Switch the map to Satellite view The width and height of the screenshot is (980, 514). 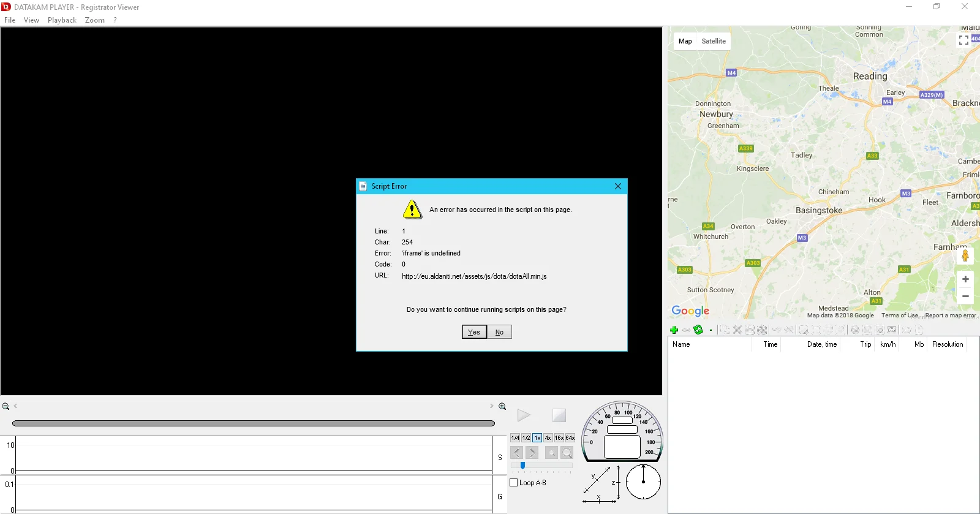coord(714,41)
